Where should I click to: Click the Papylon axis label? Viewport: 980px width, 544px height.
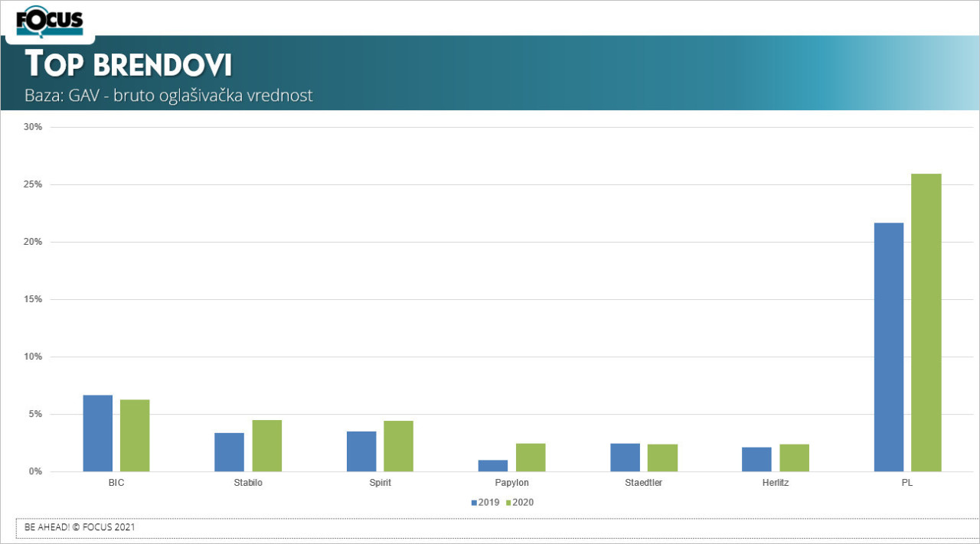[511, 483]
